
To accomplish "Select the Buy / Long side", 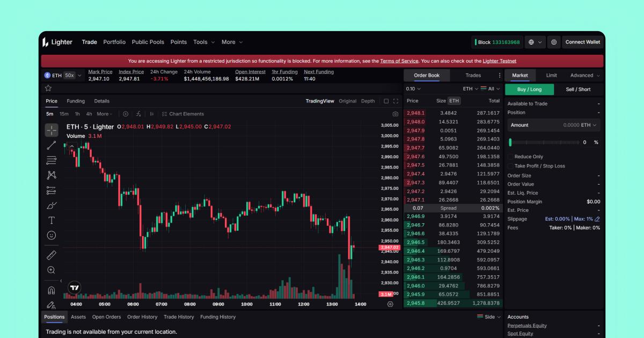I will pos(529,89).
